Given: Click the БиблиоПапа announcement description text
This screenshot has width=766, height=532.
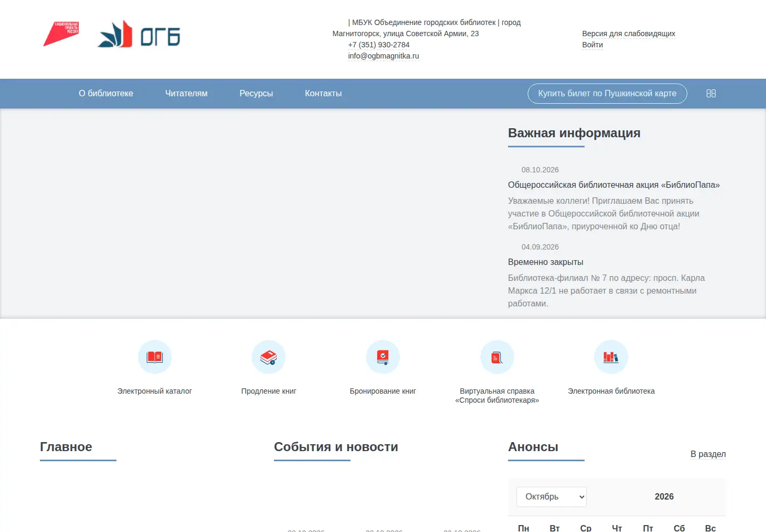Looking at the screenshot, I should pos(604,213).
